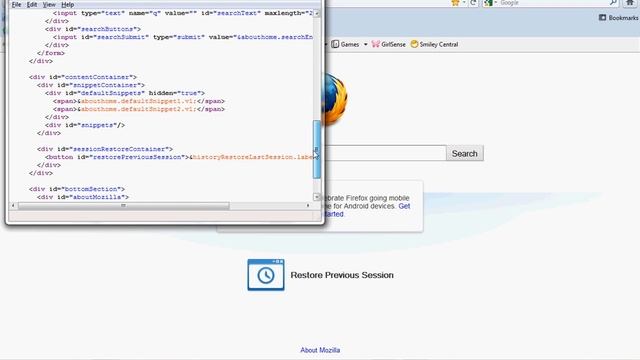Open Edit menu in source viewer
The width and height of the screenshot is (640, 360).
pos(32,4)
